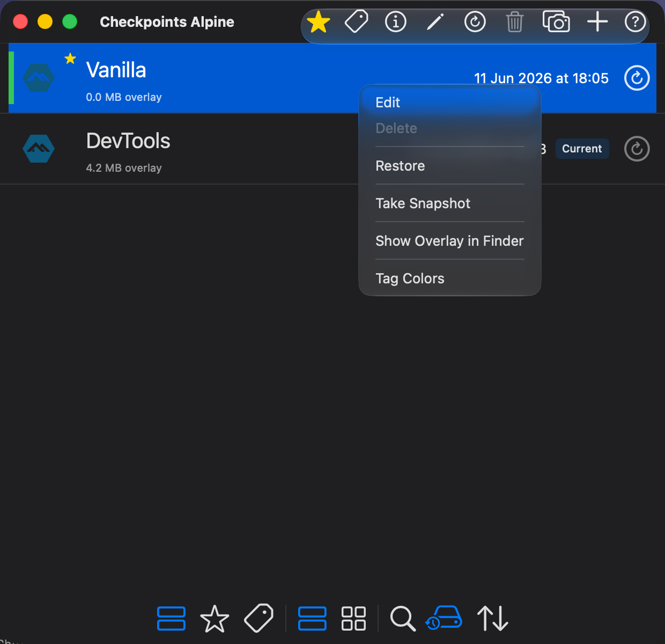The width and height of the screenshot is (665, 644).
Task: Maximize the window with the green button
Action: point(70,21)
